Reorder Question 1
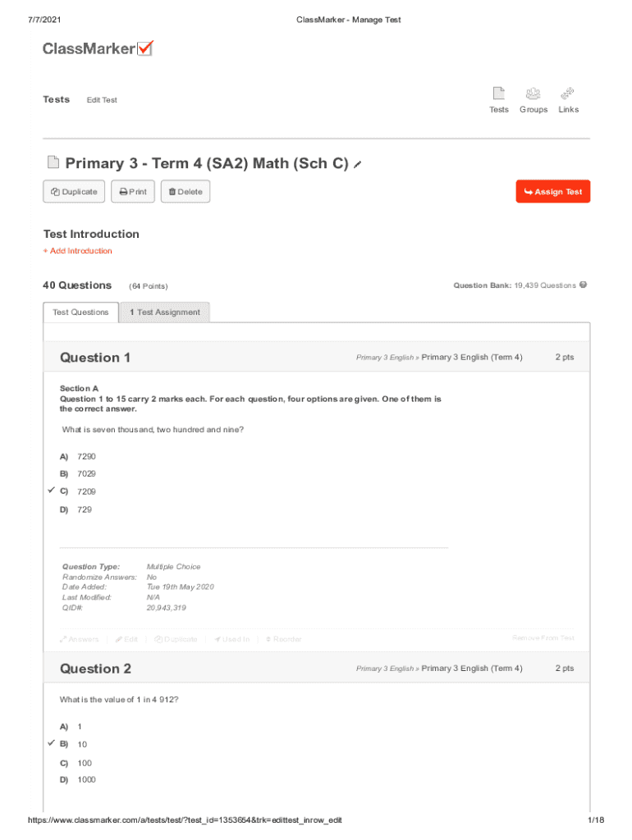Image resolution: width=632 pixels, height=840 pixels. pyautogui.click(x=283, y=640)
